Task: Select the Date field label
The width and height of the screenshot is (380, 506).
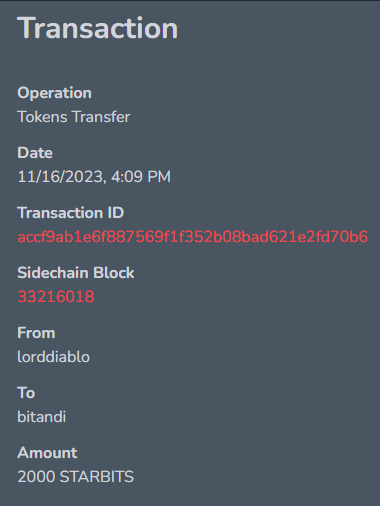Action: point(35,153)
